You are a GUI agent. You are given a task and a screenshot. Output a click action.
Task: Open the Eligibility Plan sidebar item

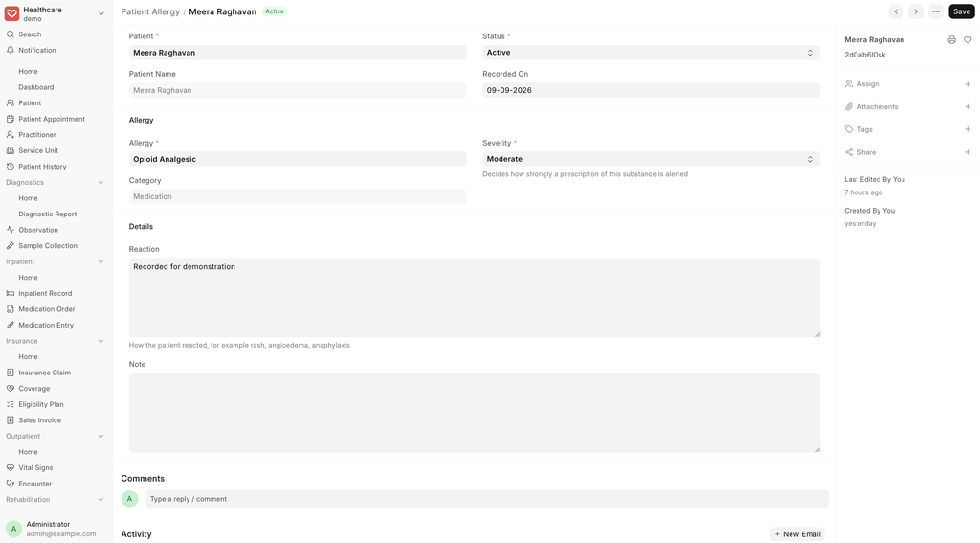pos(40,405)
